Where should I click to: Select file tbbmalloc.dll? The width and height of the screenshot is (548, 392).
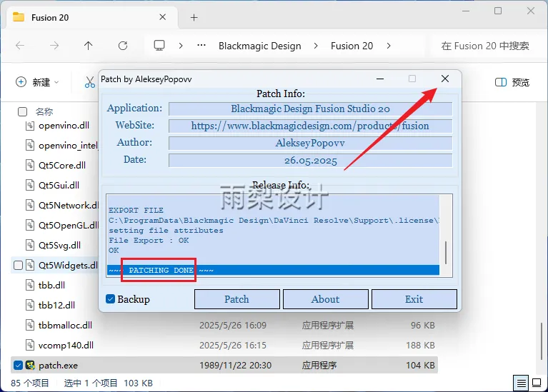(65, 326)
